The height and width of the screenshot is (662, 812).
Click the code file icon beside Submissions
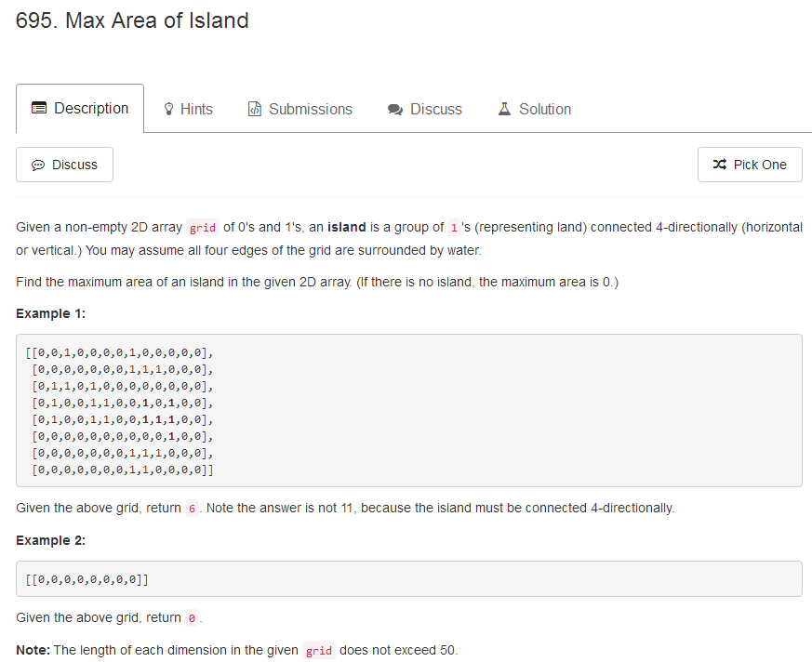point(254,109)
